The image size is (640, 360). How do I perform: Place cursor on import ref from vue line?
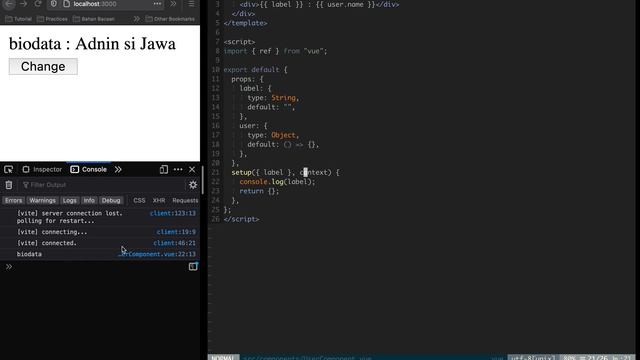276,51
